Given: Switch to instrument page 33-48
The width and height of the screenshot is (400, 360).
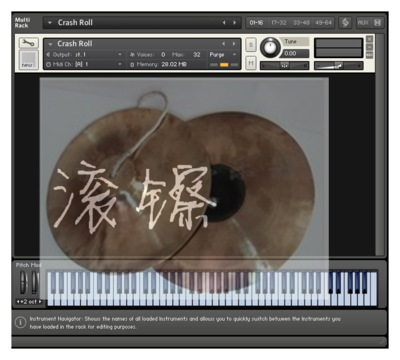Looking at the screenshot, I should [x=301, y=23].
